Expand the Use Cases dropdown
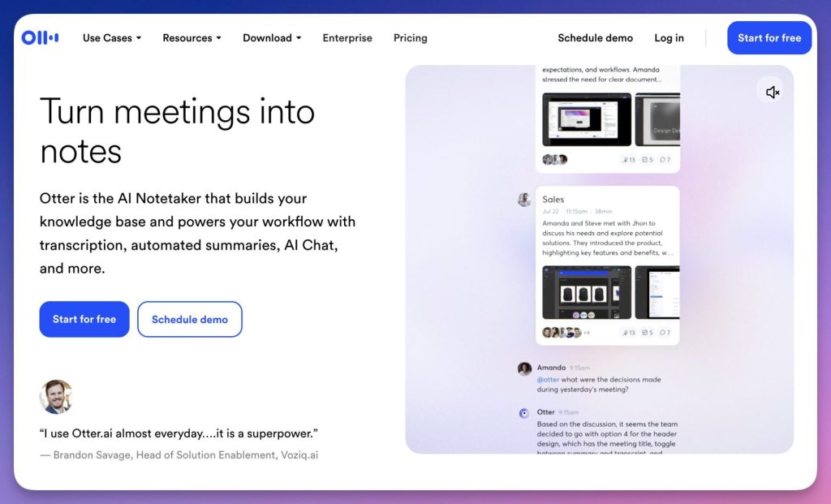Viewport: 831px width, 504px height. click(x=112, y=38)
